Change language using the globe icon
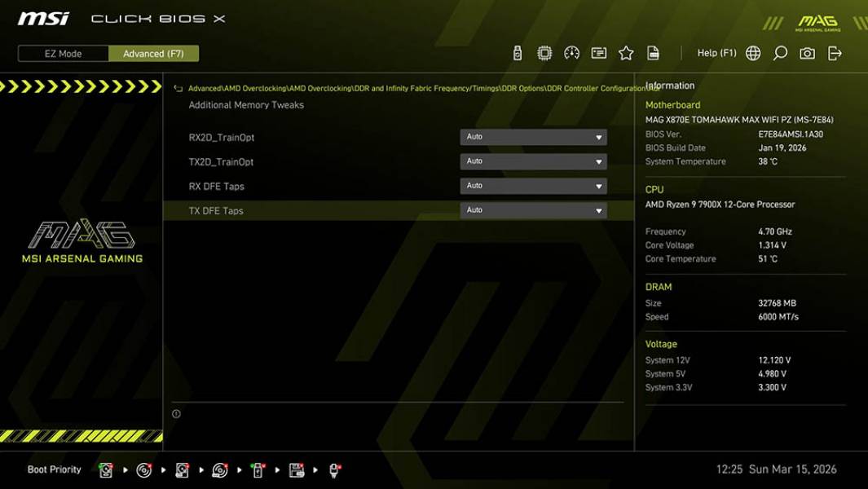The width and height of the screenshot is (868, 489). pos(753,52)
